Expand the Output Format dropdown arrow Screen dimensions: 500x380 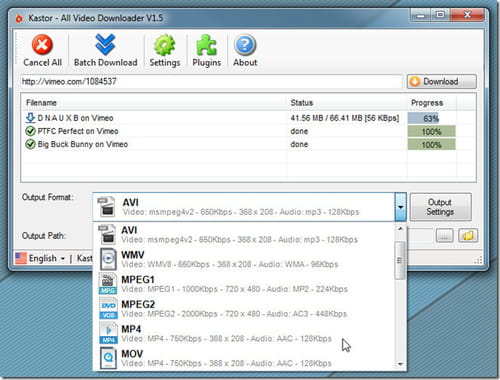tap(400, 207)
